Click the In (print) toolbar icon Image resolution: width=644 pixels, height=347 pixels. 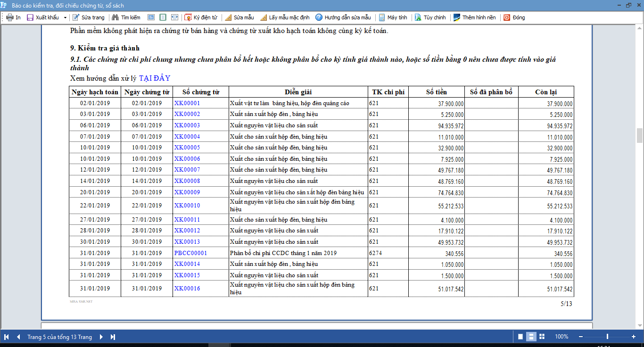pyautogui.click(x=9, y=17)
